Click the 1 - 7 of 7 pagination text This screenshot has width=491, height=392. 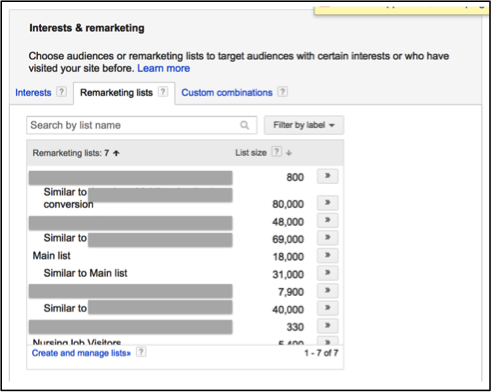[x=321, y=353]
